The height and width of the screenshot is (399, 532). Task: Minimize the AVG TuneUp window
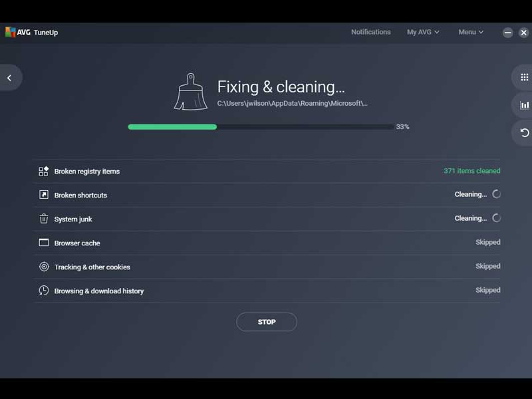[x=508, y=32]
